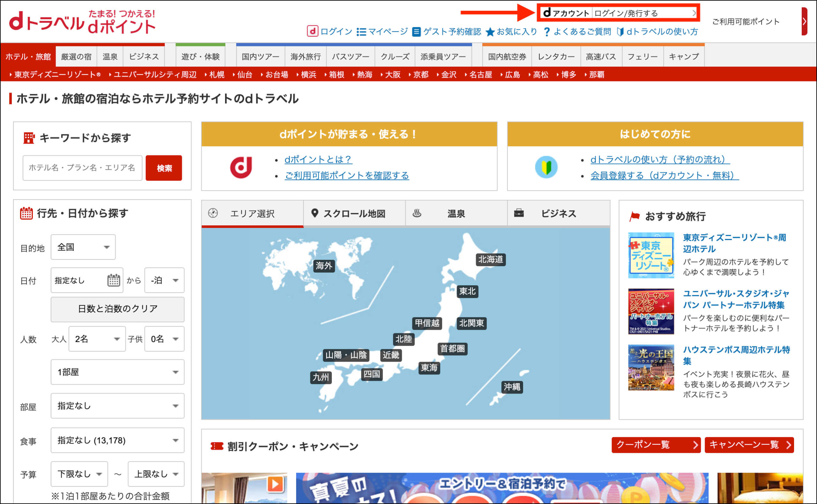The image size is (817, 504).
Task: Open クーポン一覧 button
Action: (x=656, y=445)
